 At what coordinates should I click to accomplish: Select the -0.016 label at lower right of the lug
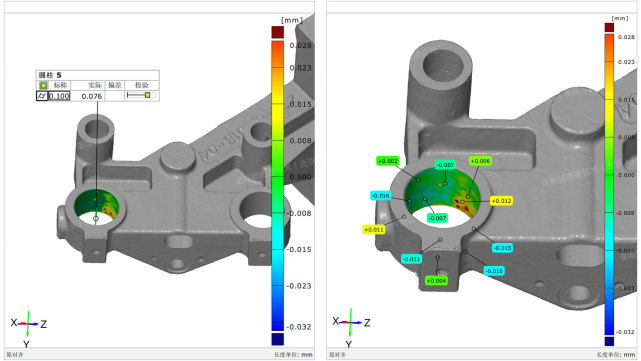pos(494,271)
